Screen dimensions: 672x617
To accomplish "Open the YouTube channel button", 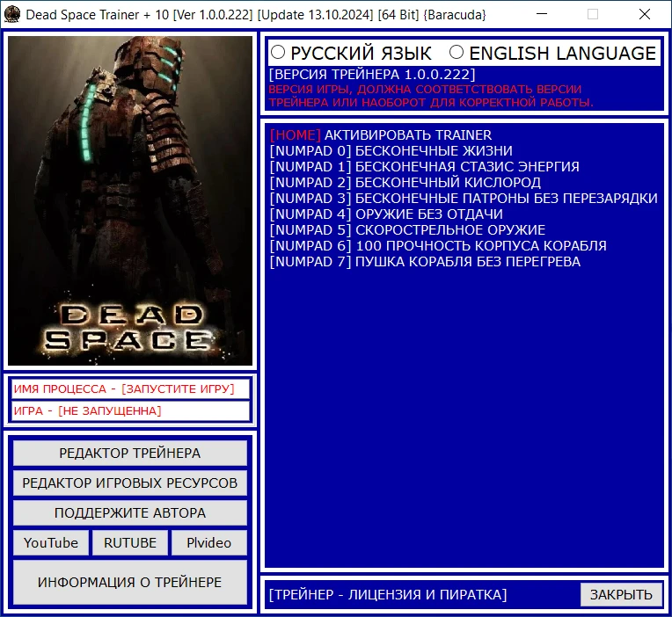I will 51,543.
